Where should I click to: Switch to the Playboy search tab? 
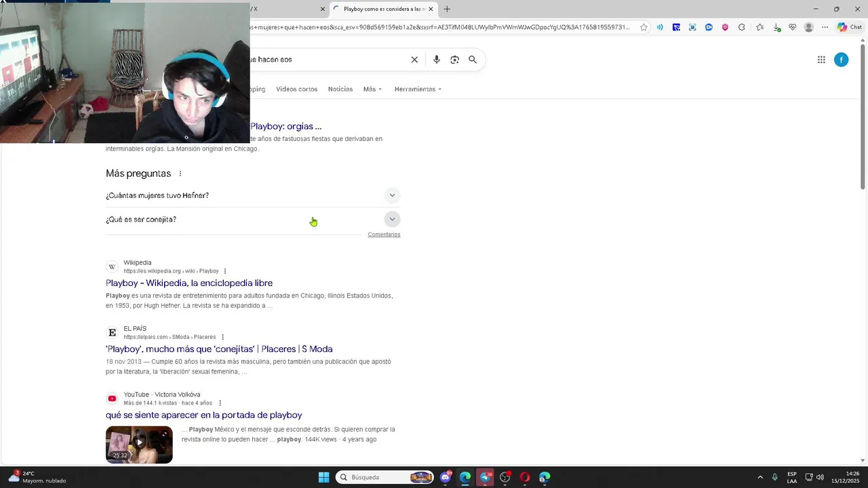click(x=383, y=9)
